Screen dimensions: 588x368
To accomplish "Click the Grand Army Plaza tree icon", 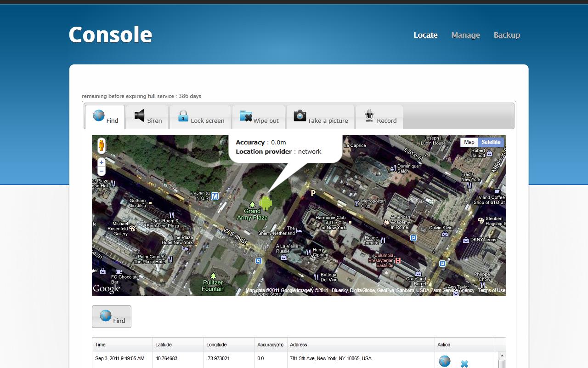I will [252, 204].
